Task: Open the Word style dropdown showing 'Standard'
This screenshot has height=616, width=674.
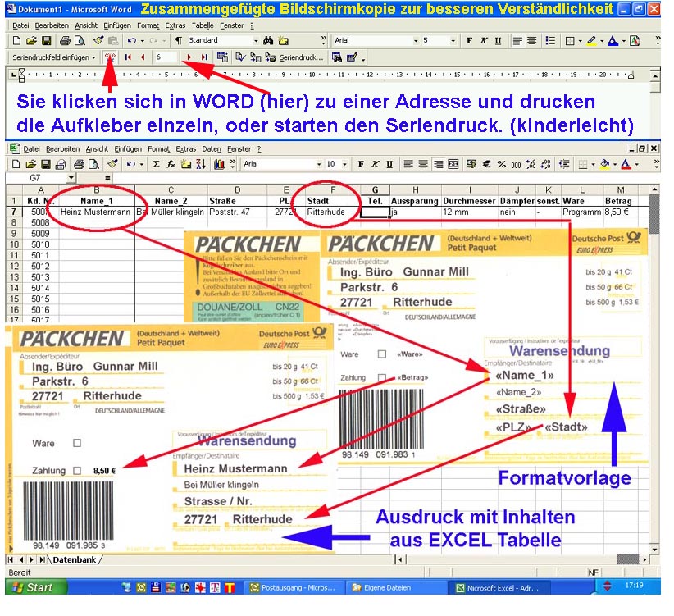Action: (256, 41)
